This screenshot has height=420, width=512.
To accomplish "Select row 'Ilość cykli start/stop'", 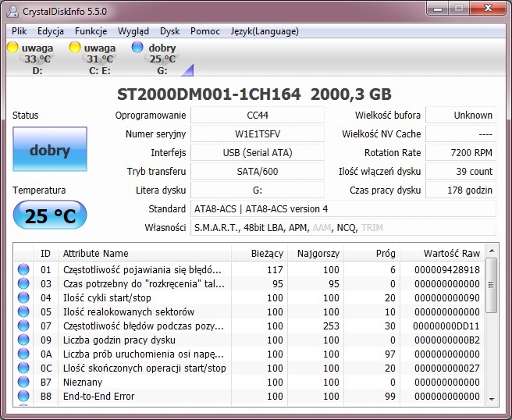I will 249,297.
